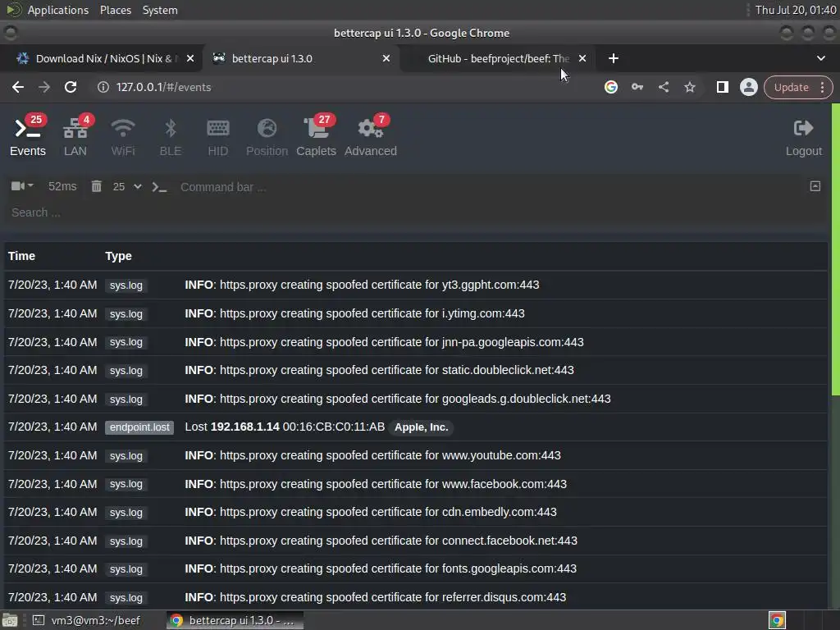Open the Events console section

pyautogui.click(x=28, y=136)
